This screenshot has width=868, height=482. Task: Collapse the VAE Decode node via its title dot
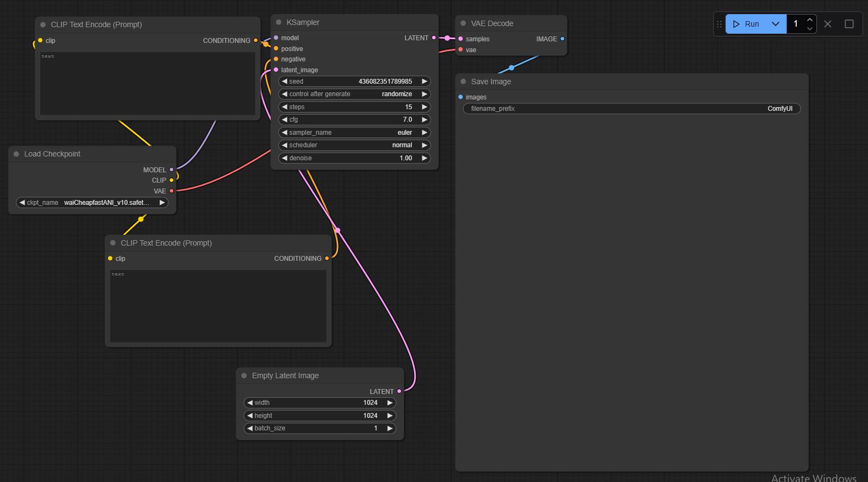tap(463, 23)
